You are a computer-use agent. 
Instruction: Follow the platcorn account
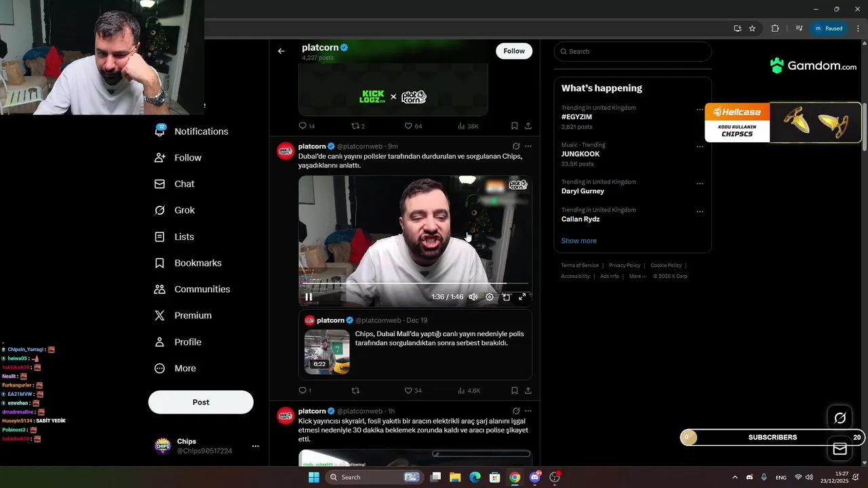(x=514, y=51)
